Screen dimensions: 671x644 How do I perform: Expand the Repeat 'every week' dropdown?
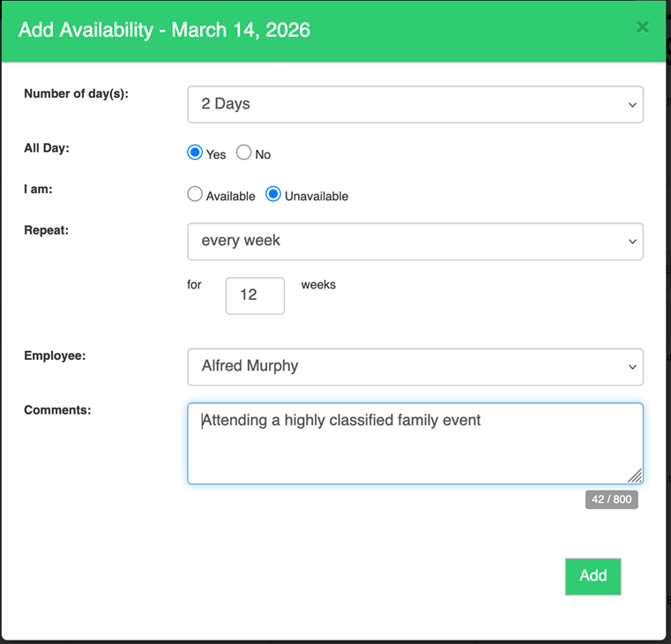tap(414, 242)
